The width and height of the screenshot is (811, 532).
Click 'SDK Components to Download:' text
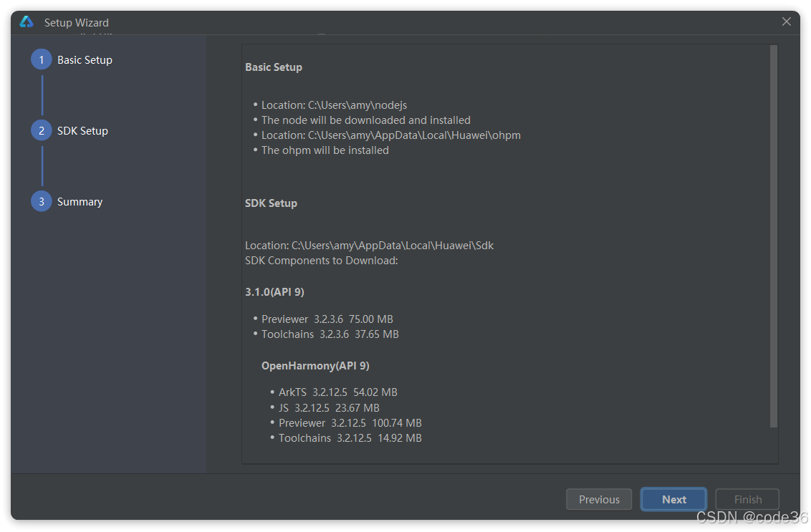click(321, 261)
